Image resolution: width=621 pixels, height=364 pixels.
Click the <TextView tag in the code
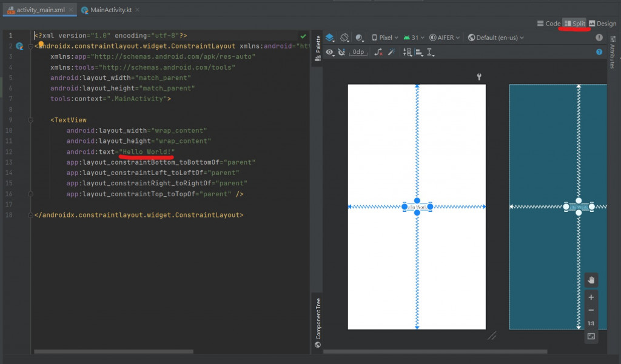pyautogui.click(x=69, y=120)
